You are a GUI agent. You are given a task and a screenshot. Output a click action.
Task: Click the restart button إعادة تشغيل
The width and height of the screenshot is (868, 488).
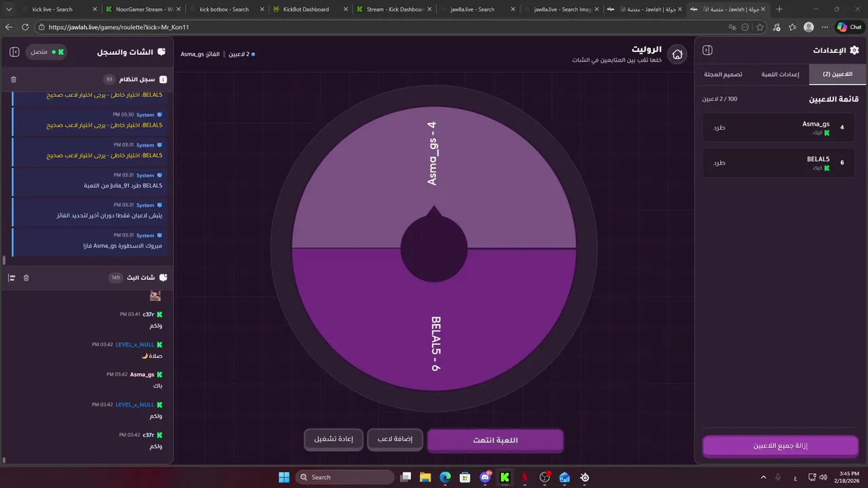333,439
